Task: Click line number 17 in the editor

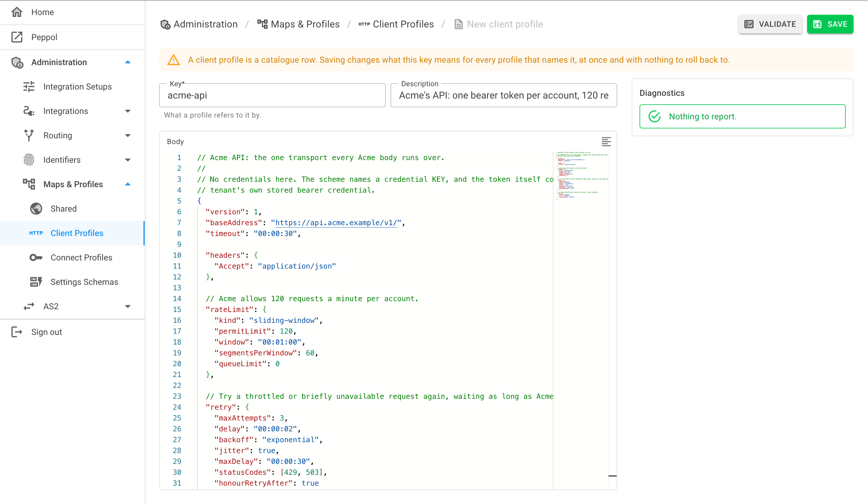Action: [177, 331]
